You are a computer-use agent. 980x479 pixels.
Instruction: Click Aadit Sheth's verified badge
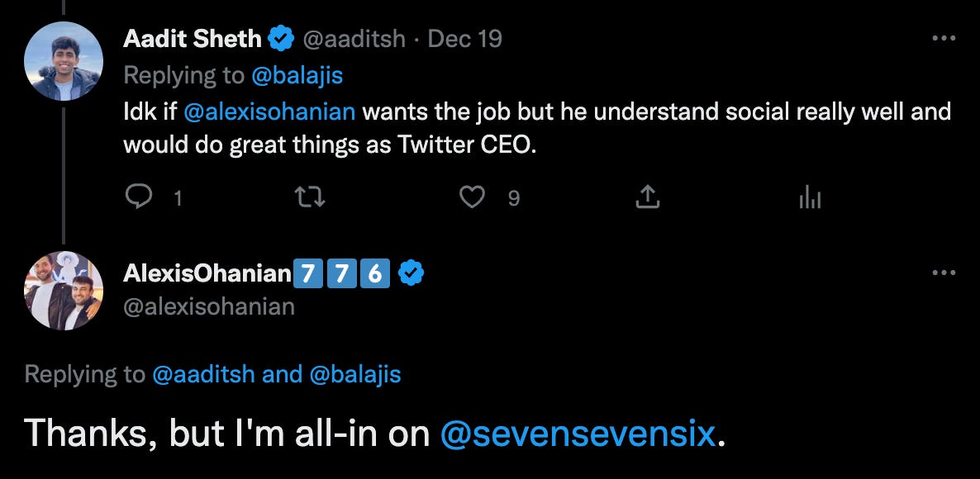[x=282, y=39]
